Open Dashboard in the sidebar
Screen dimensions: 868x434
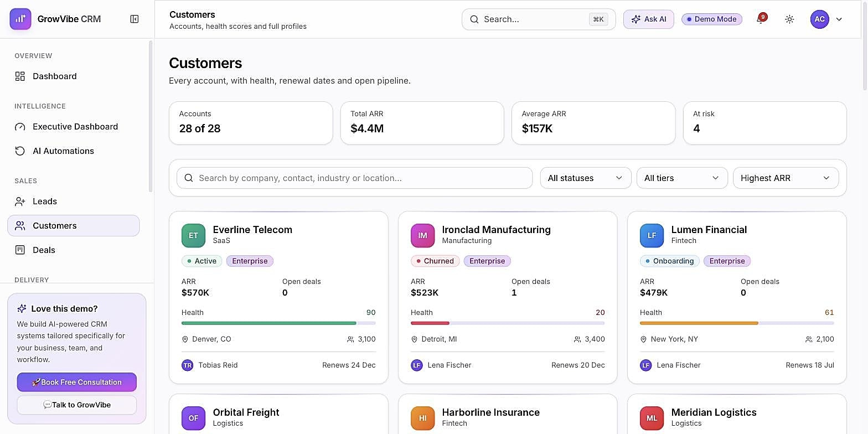tap(74, 76)
